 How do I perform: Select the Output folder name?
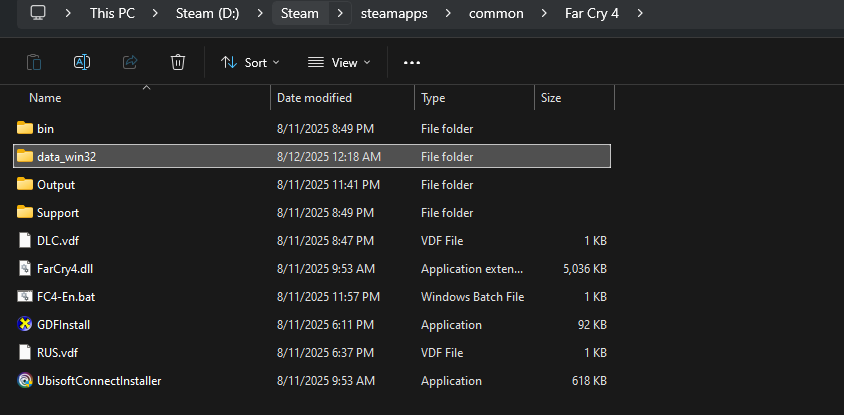56,185
